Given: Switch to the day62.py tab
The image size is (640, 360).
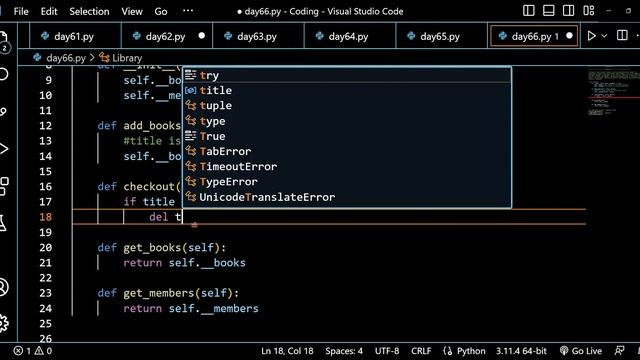Looking at the screenshot, I should [167, 36].
